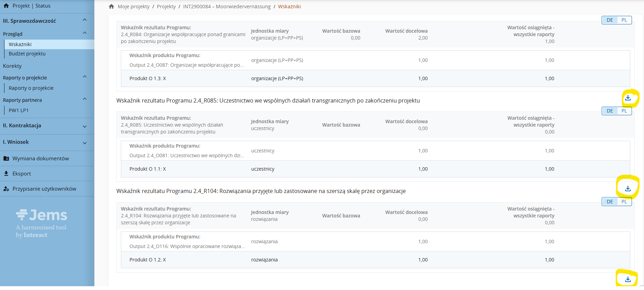Go to Moje projekty in the breadcrumb
The height and width of the screenshot is (290, 644).
pyautogui.click(x=134, y=7)
